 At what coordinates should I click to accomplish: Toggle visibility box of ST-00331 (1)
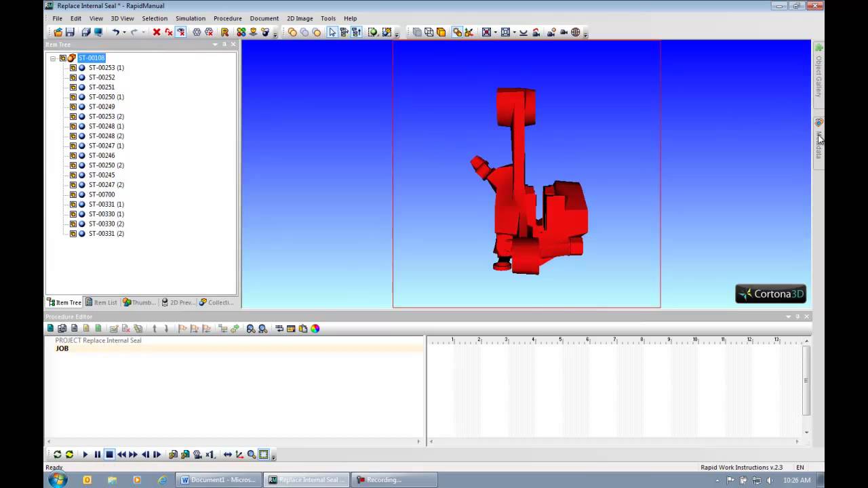(x=73, y=205)
